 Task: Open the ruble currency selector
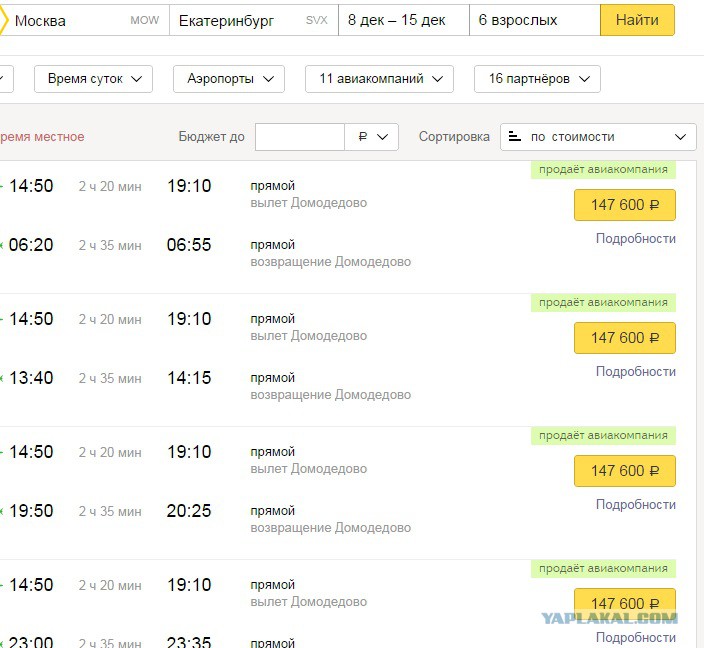pos(372,137)
